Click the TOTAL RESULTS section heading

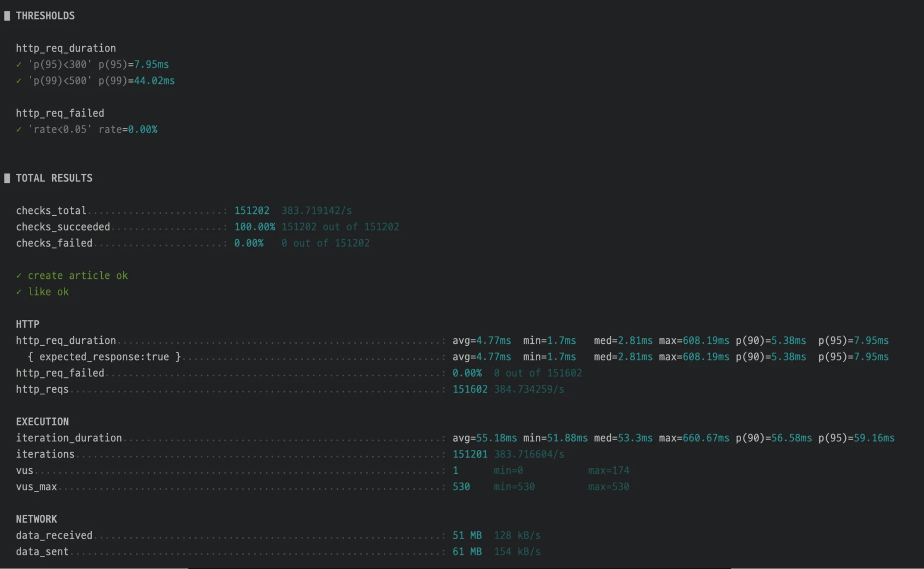[54, 178]
